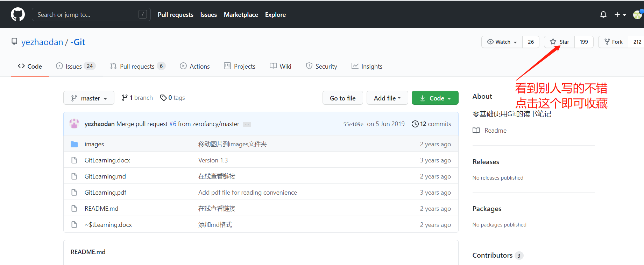Click the repository book icon
The width and height of the screenshot is (644, 265).
pos(14,42)
